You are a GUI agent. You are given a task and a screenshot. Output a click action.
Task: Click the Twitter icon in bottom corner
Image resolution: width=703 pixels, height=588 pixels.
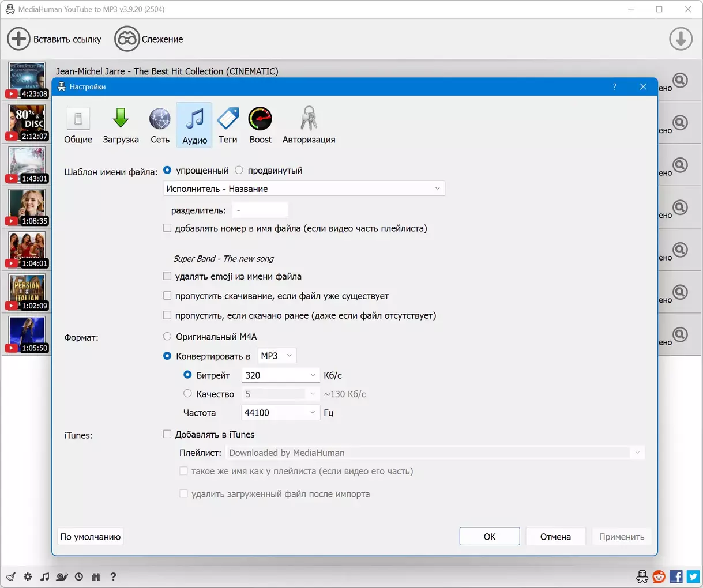[693, 576]
